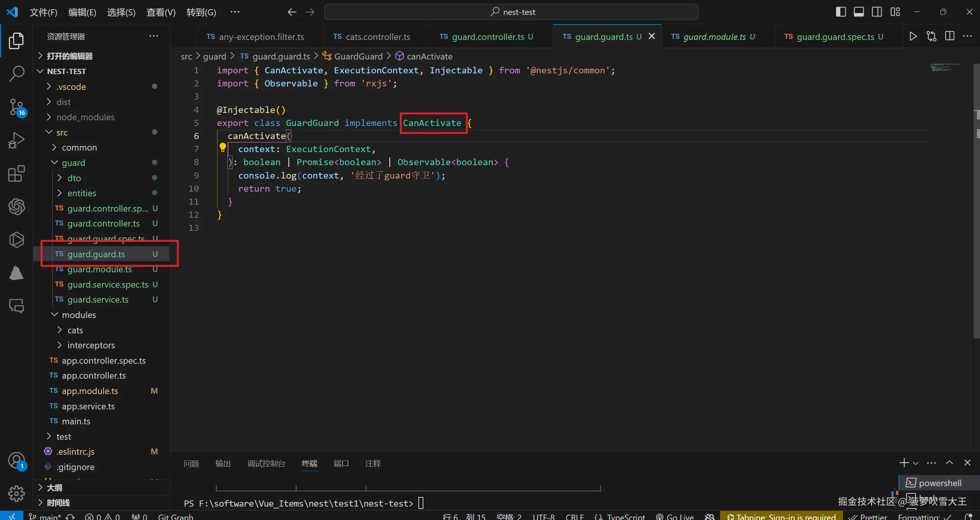Click the lightbulb code action icon
The width and height of the screenshot is (980, 520).
[x=222, y=147]
